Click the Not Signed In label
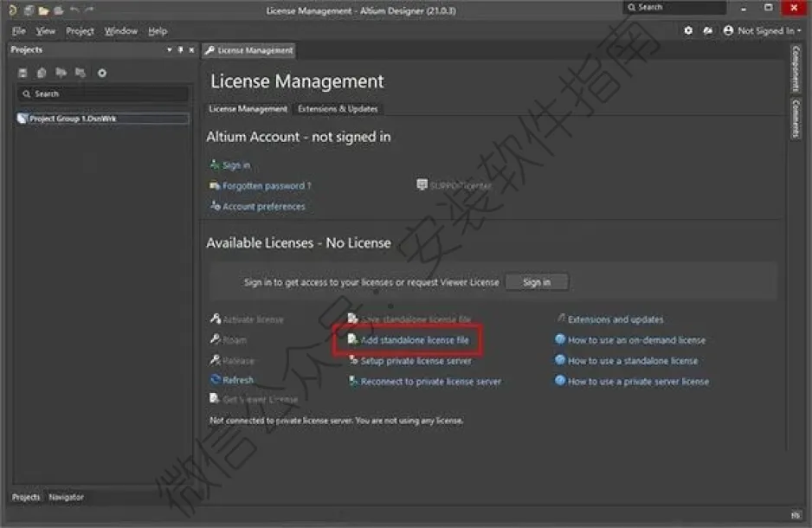The width and height of the screenshot is (812, 528). tap(766, 31)
